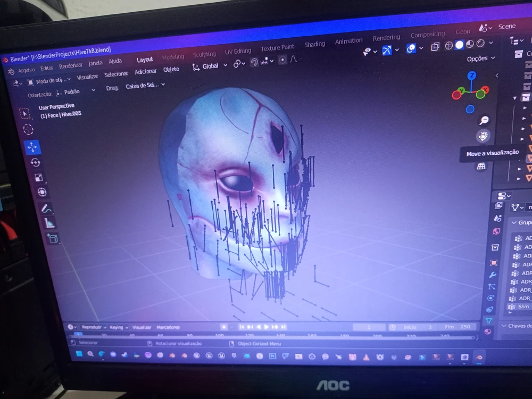This screenshot has width=532, height=399.
Task: Activate the Add Cube tool
Action: (53, 238)
